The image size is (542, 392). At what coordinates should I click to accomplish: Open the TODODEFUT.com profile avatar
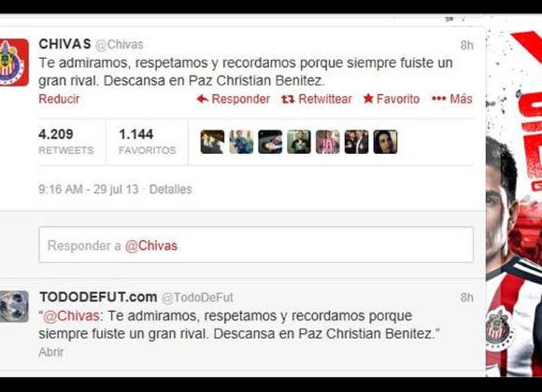(x=14, y=307)
